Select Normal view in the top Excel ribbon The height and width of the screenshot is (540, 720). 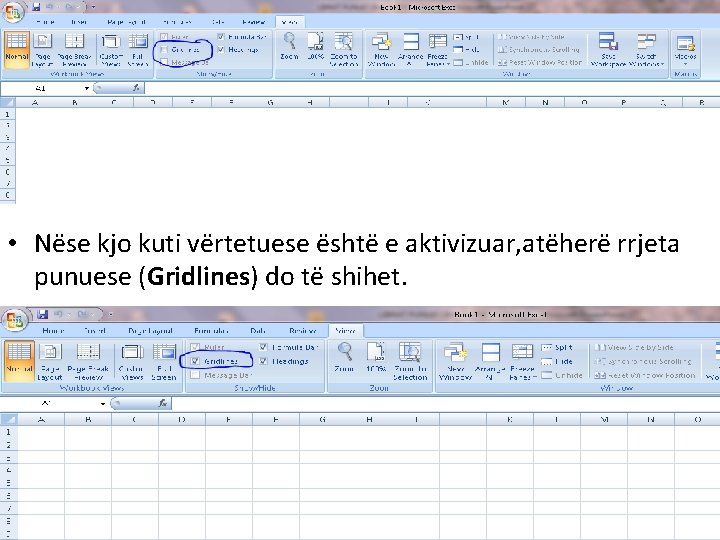(x=17, y=50)
